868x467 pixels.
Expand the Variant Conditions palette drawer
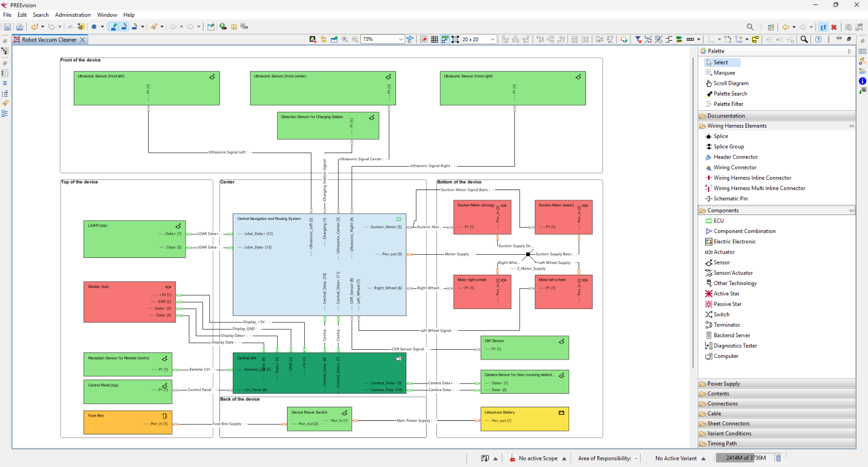pyautogui.click(x=777, y=433)
